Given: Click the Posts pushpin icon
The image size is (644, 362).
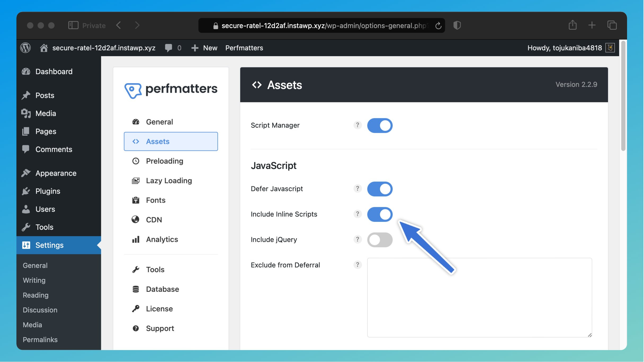Looking at the screenshot, I should point(26,95).
